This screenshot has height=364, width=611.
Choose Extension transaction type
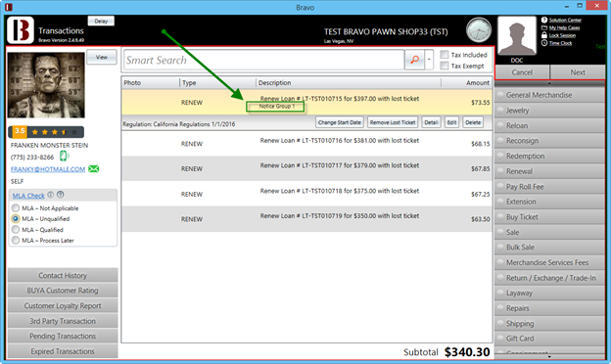(549, 202)
